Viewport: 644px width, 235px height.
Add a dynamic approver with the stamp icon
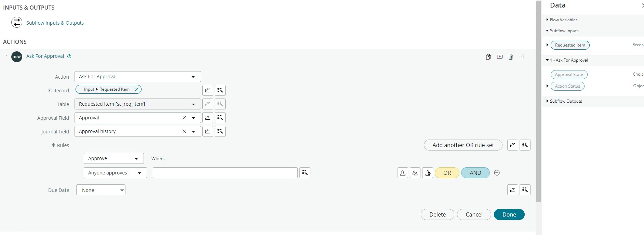[x=427, y=173]
